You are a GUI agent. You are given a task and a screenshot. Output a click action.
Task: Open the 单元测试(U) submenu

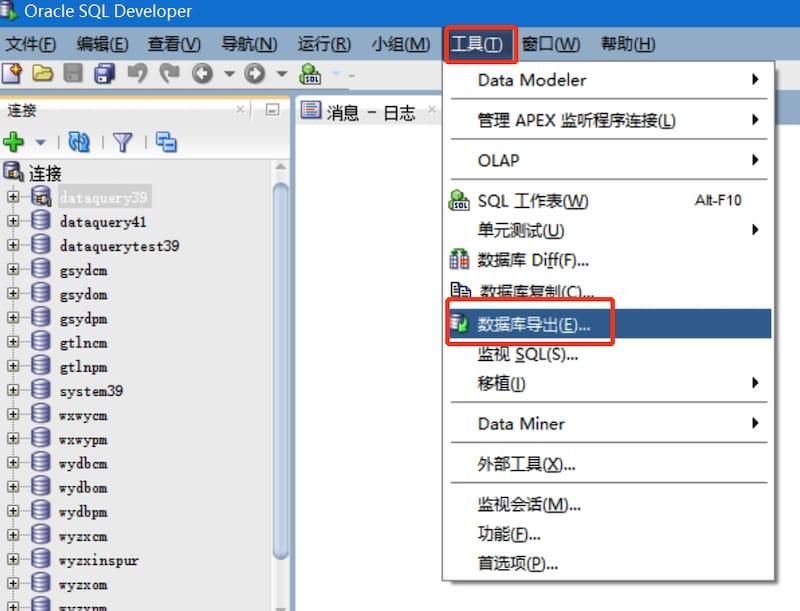(608, 230)
